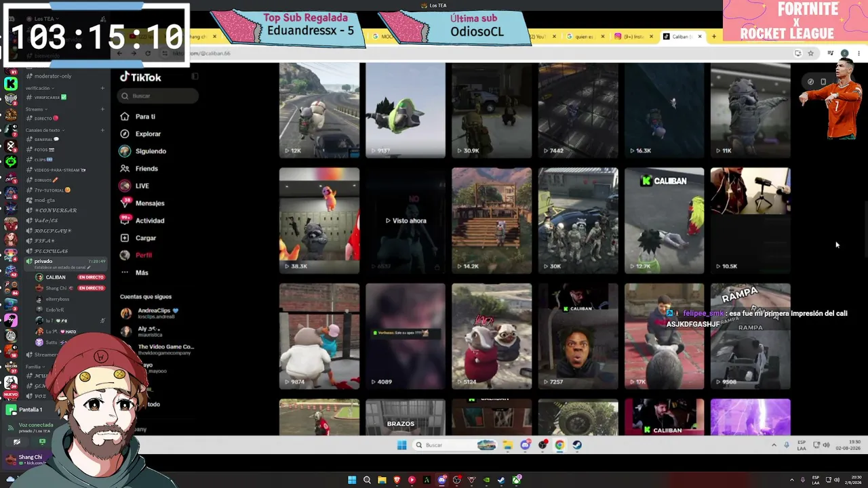Add a channel to the verificación category
This screenshot has width=868, height=488.
pos(102,88)
